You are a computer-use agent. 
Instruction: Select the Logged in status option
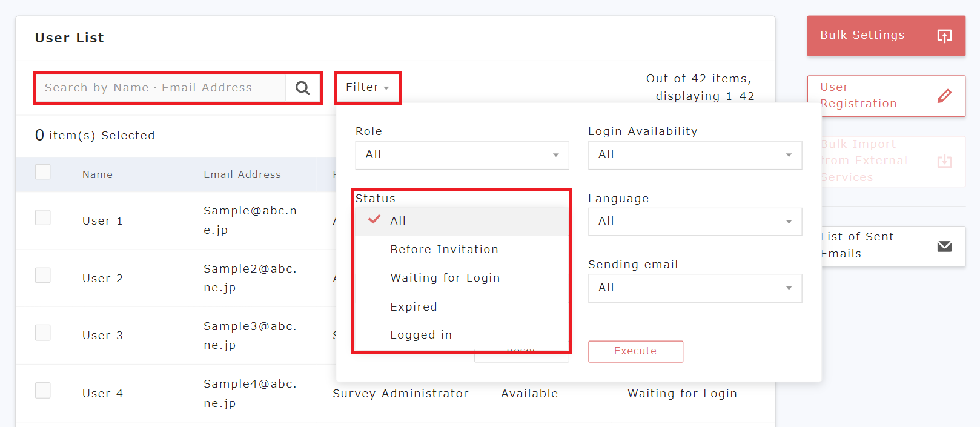click(x=421, y=335)
